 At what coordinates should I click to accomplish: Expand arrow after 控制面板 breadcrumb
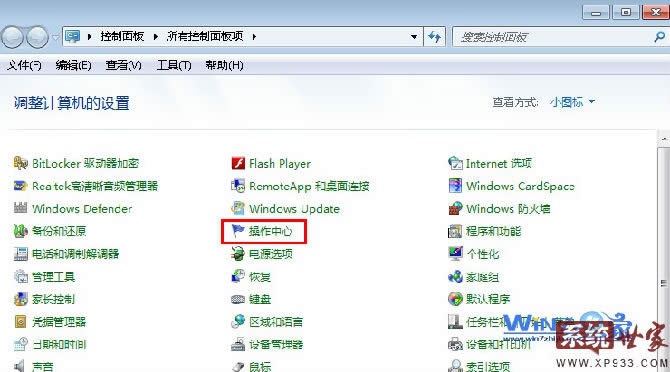156,37
